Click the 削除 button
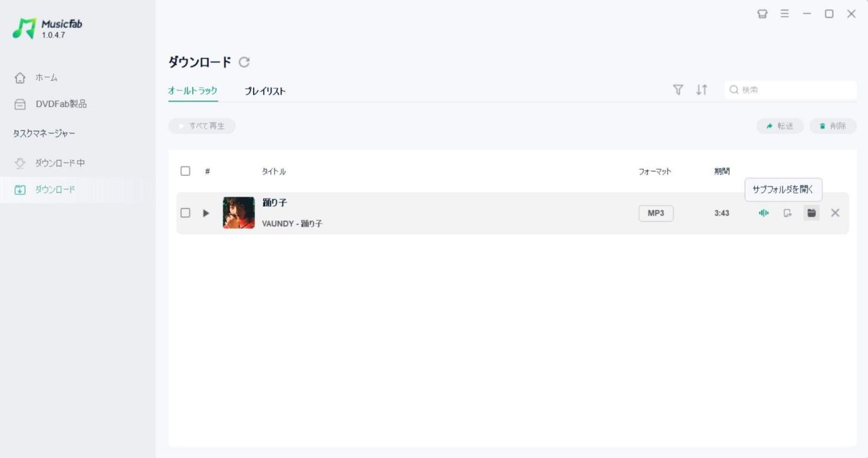This screenshot has width=868, height=458. pyautogui.click(x=833, y=126)
